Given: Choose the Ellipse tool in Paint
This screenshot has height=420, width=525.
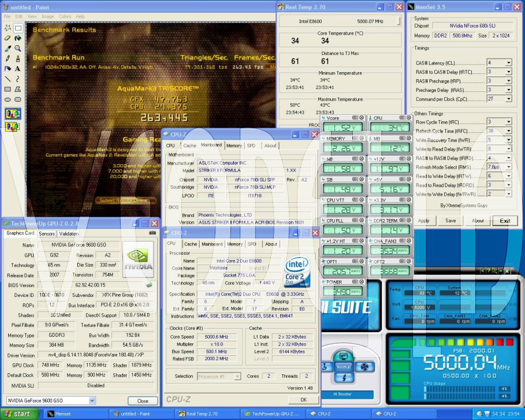Looking at the screenshot, I should (8, 99).
